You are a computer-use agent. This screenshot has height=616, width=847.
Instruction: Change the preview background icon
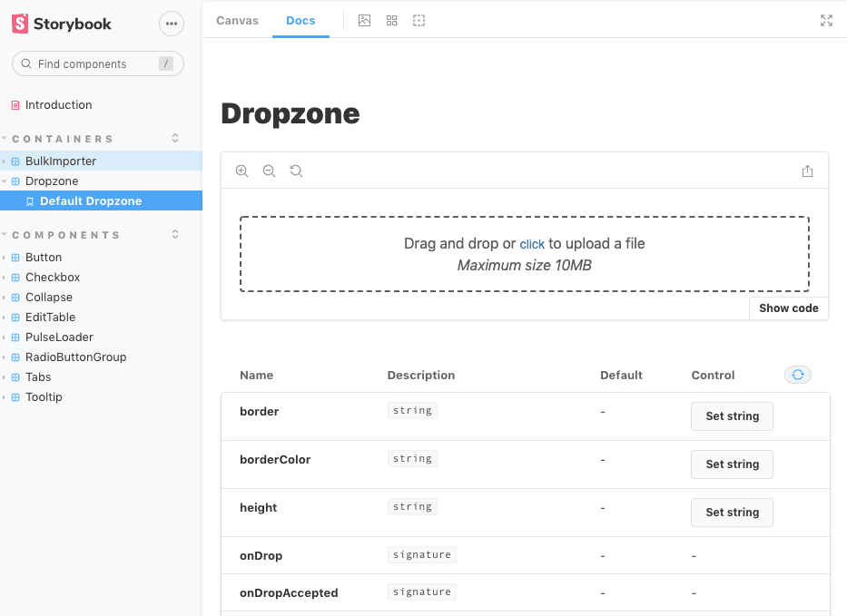point(364,20)
